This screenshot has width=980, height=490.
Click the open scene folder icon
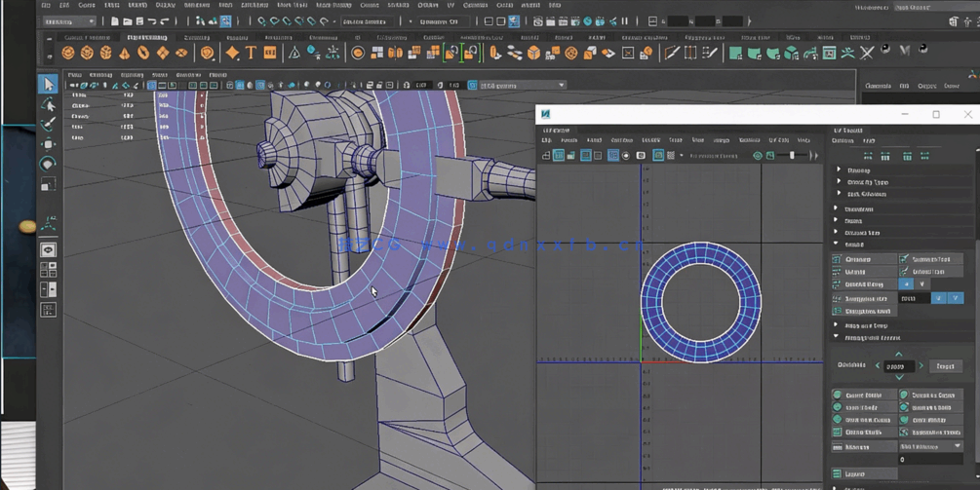[127, 21]
